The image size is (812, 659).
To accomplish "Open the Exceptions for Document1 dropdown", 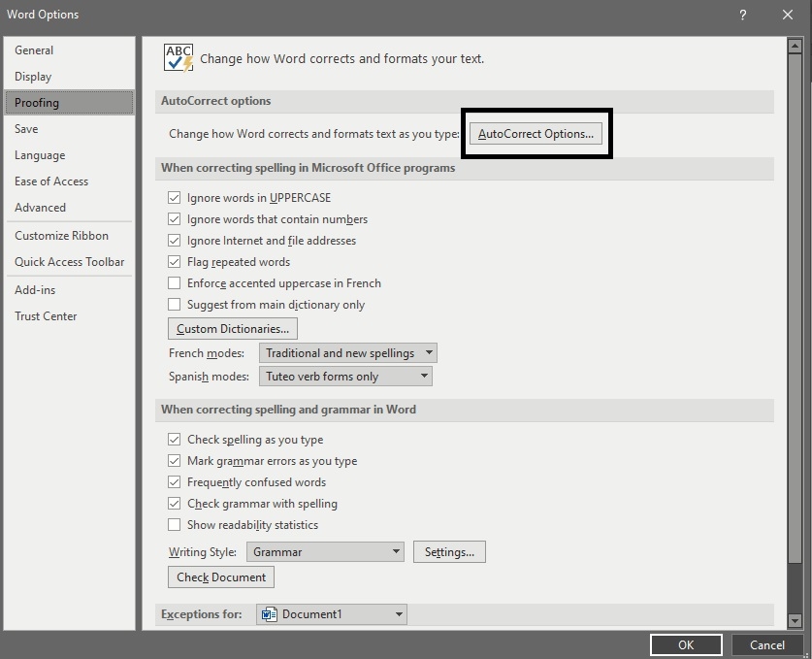I will point(332,614).
